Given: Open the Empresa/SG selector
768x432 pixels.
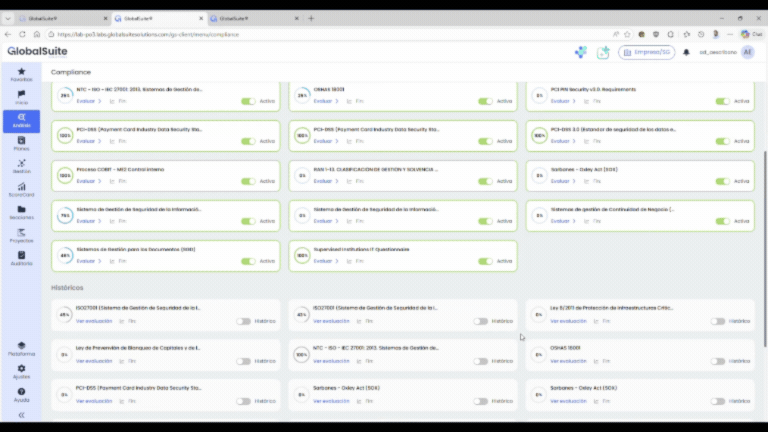Looking at the screenshot, I should [647, 52].
